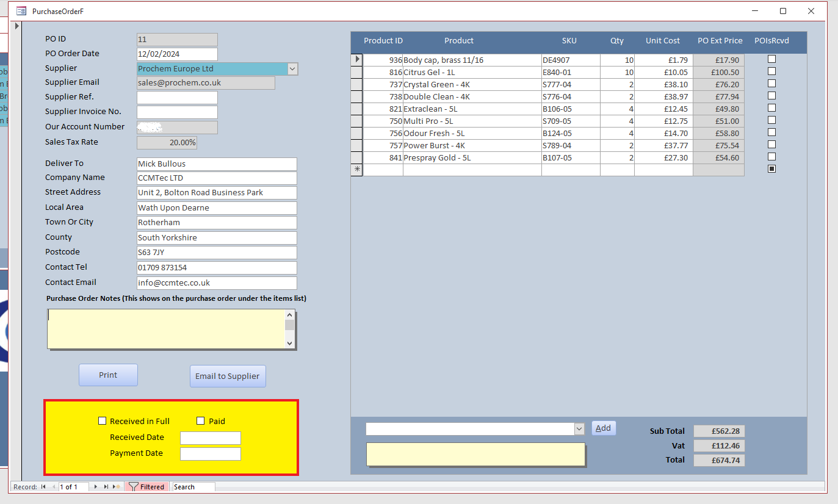Go to the first record navigation icon
This screenshot has height=504, width=838.
(43, 486)
